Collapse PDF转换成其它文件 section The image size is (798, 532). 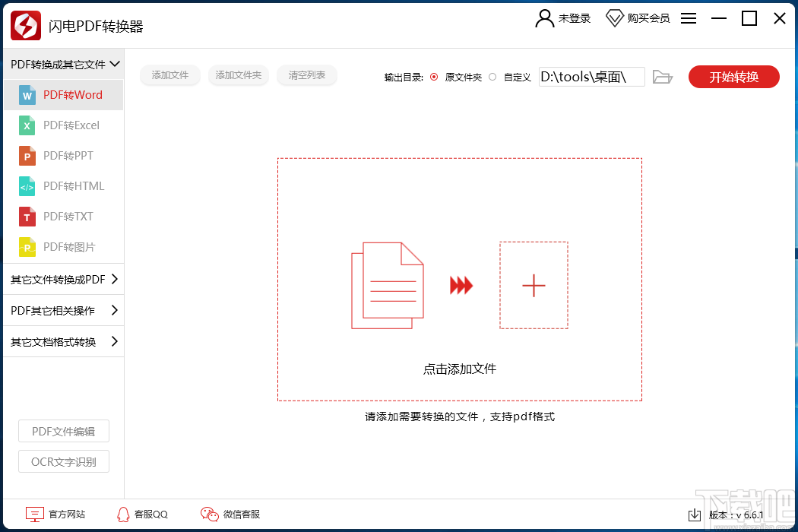[x=61, y=64]
